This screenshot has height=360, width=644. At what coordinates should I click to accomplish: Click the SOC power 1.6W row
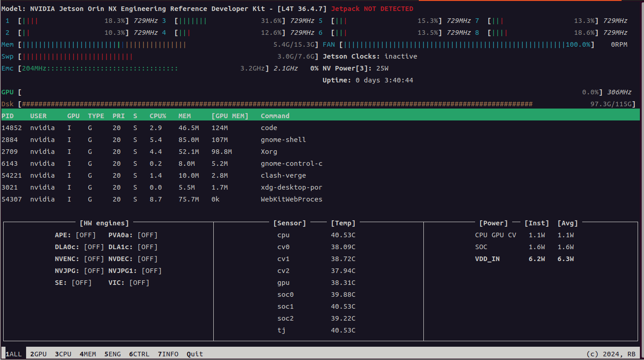[525, 247]
